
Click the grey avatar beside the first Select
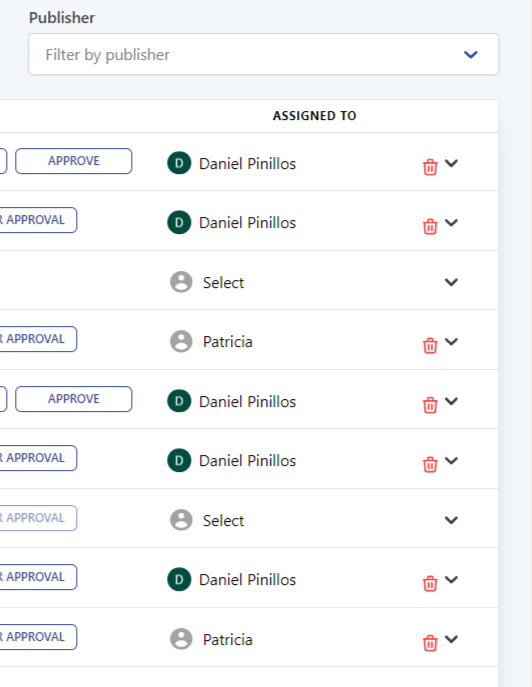[181, 282]
